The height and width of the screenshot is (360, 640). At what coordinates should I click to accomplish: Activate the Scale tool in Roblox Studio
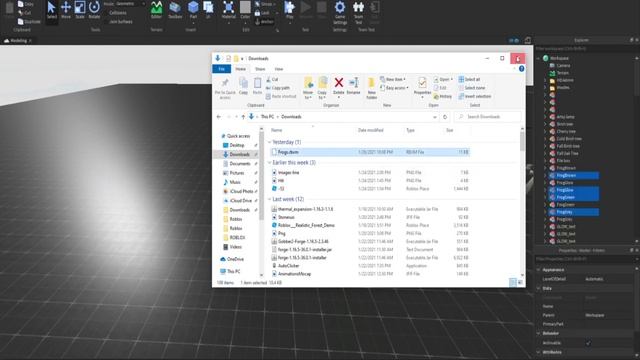[x=80, y=10]
